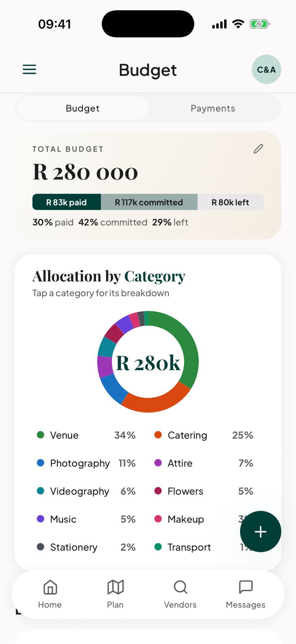Tap the pencil edit budget icon
296x644 pixels.
click(258, 149)
